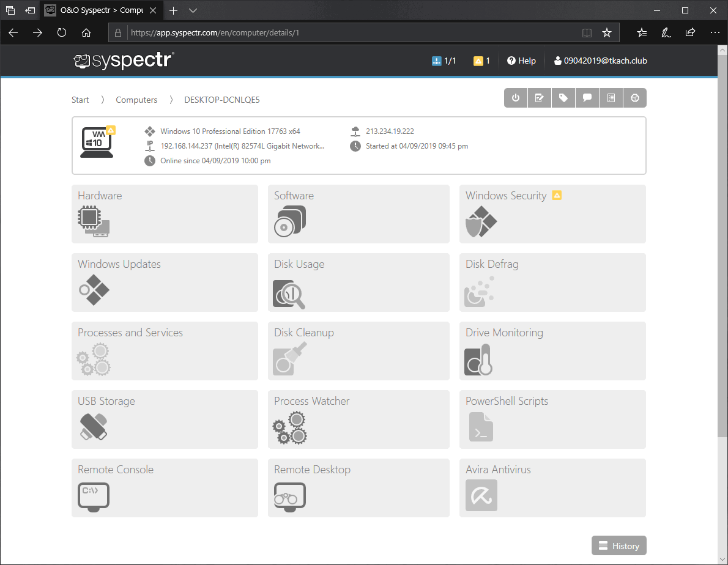Expand the tab preview chevron
This screenshot has width=728, height=565.
(193, 10)
